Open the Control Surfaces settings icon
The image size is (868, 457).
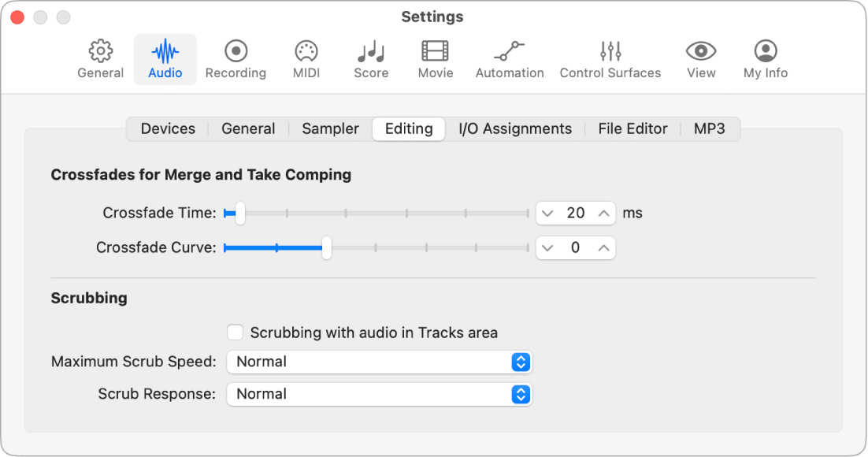pyautogui.click(x=610, y=59)
